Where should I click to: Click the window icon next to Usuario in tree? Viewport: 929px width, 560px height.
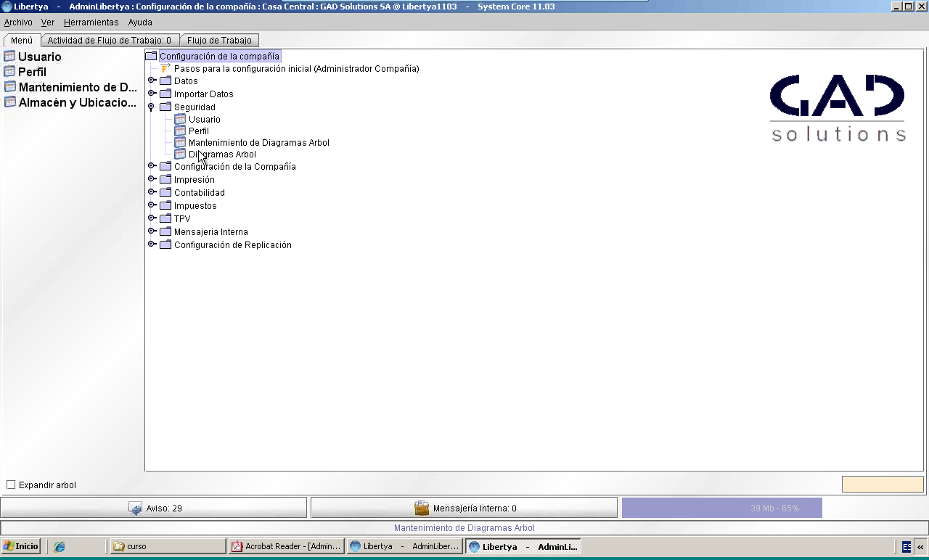[x=180, y=119]
